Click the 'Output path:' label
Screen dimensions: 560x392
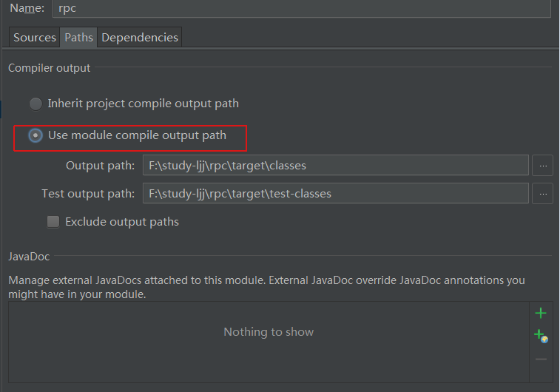click(101, 166)
